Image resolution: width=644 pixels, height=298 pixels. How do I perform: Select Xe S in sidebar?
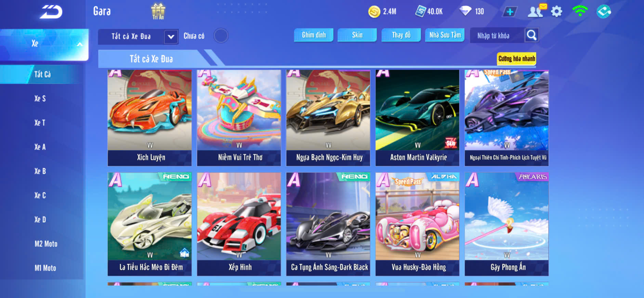click(40, 99)
